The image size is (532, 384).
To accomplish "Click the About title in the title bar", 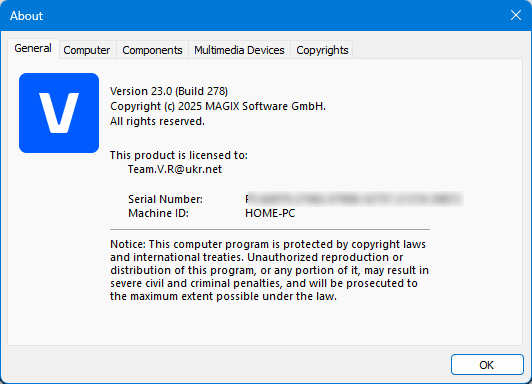I will [x=26, y=16].
